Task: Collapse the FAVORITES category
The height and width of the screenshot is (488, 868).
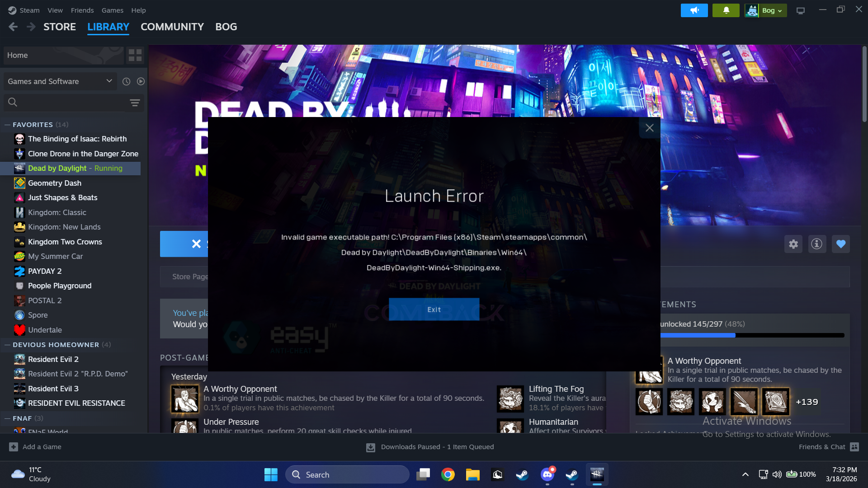Action: 7,125
